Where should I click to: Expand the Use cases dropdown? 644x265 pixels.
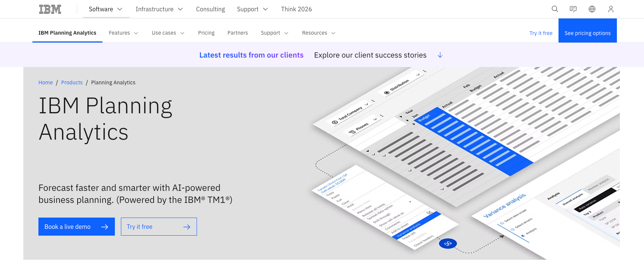pos(168,33)
